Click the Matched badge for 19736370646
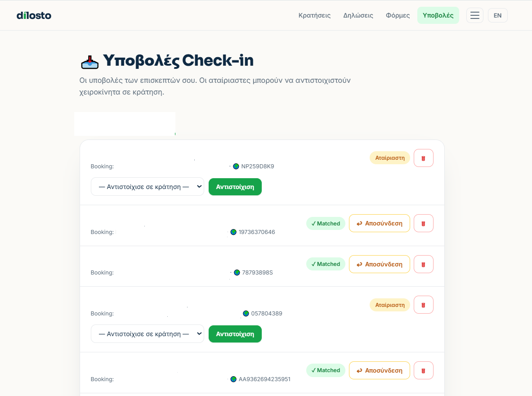Screen dimensions: 532x396 tap(326, 224)
